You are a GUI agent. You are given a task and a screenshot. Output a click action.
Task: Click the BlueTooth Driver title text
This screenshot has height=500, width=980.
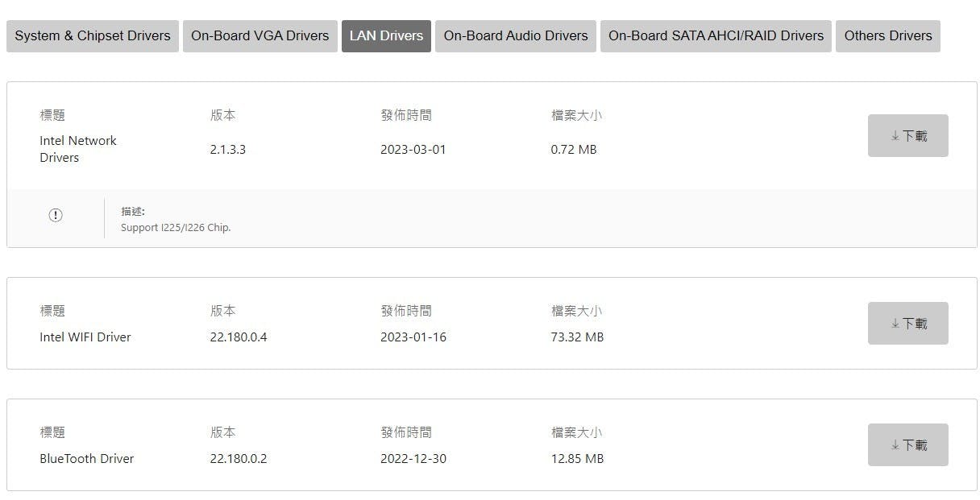[x=87, y=459]
